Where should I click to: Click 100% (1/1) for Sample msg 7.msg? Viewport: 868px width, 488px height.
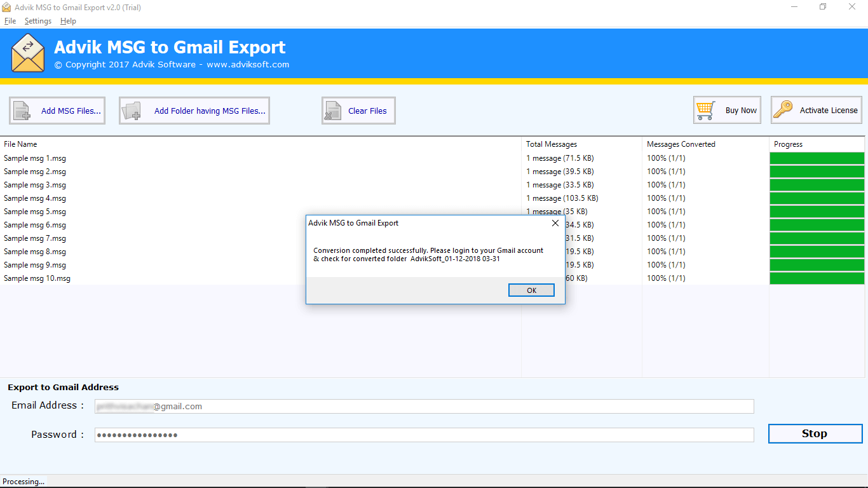click(666, 238)
